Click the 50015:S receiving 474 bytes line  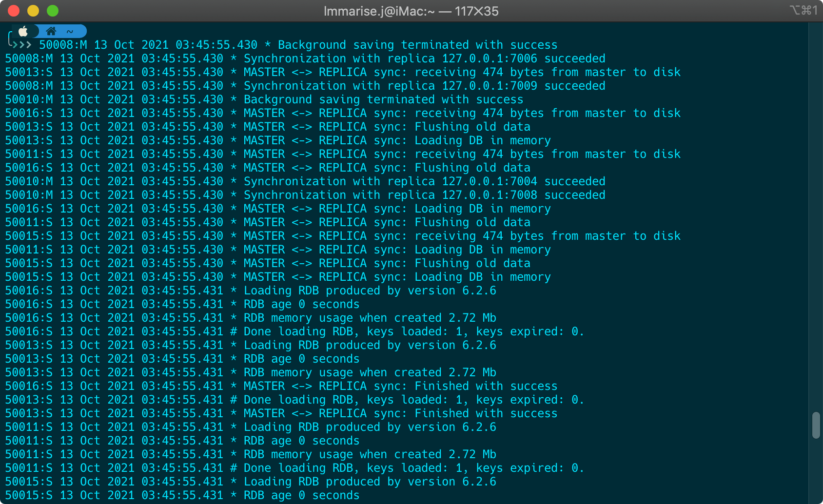pyautogui.click(x=343, y=236)
